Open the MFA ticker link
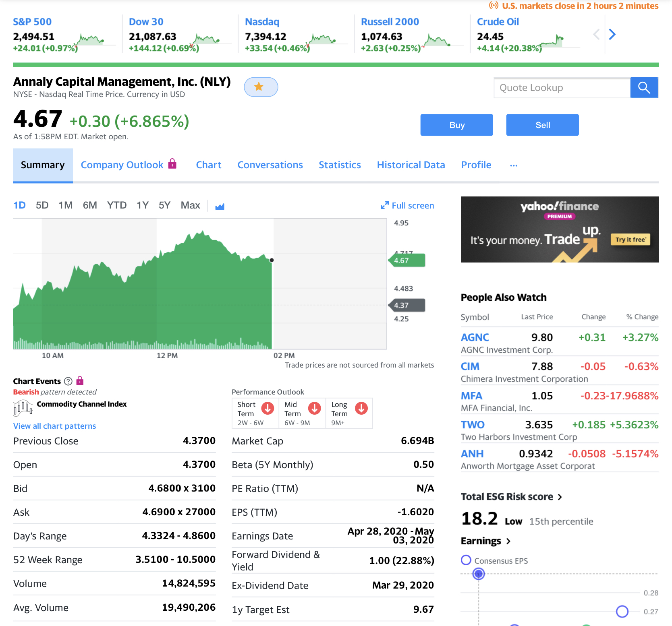The image size is (672, 626). (471, 396)
